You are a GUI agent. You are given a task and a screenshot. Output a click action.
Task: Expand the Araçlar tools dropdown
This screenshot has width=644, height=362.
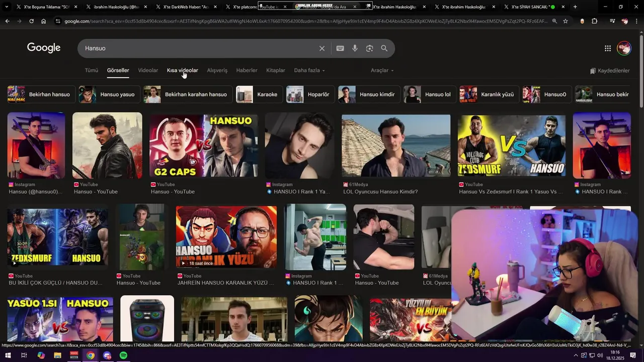382,70
